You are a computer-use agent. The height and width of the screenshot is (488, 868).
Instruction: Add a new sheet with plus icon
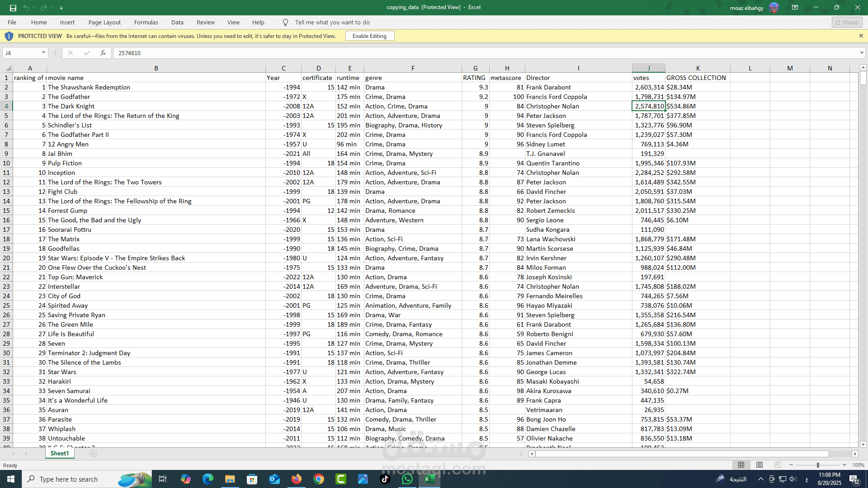pos(93,454)
